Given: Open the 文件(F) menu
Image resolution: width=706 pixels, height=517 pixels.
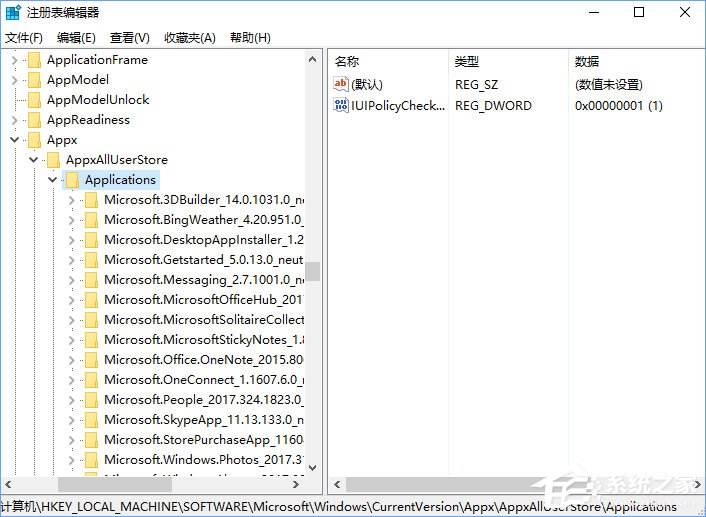Looking at the screenshot, I should pyautogui.click(x=23, y=38).
